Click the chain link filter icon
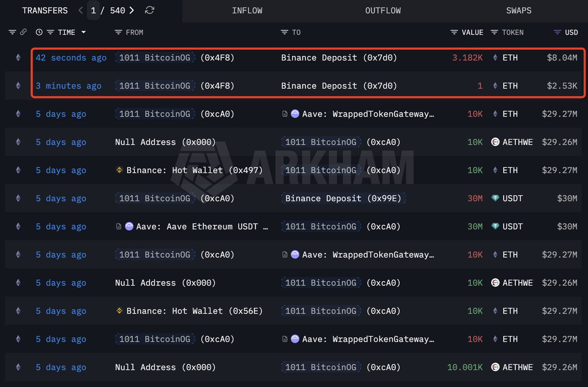588x387 pixels. [x=23, y=32]
